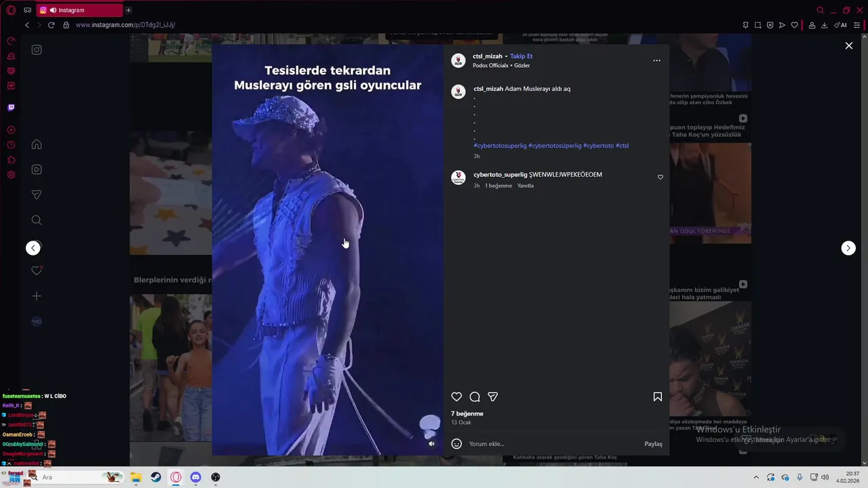Open extensions cube icon in Opera sidebar
Image resolution: width=868 pixels, height=488 pixels.
tap(11, 160)
